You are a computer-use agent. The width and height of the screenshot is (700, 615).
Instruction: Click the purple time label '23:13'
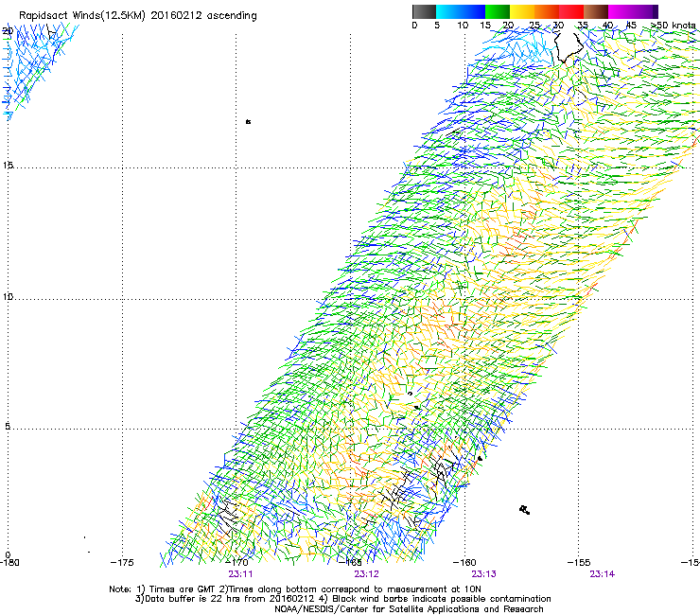[484, 574]
